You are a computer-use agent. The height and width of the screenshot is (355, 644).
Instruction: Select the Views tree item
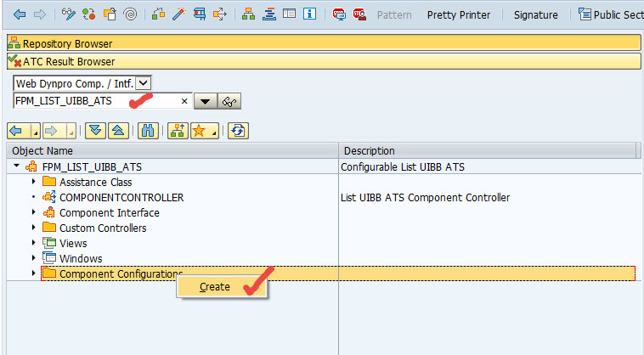(73, 244)
